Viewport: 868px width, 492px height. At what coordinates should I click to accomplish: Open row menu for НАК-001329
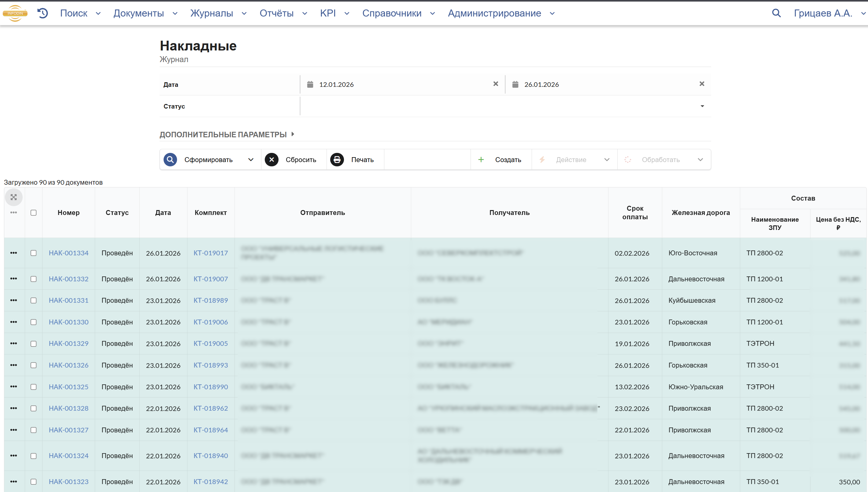(13, 343)
